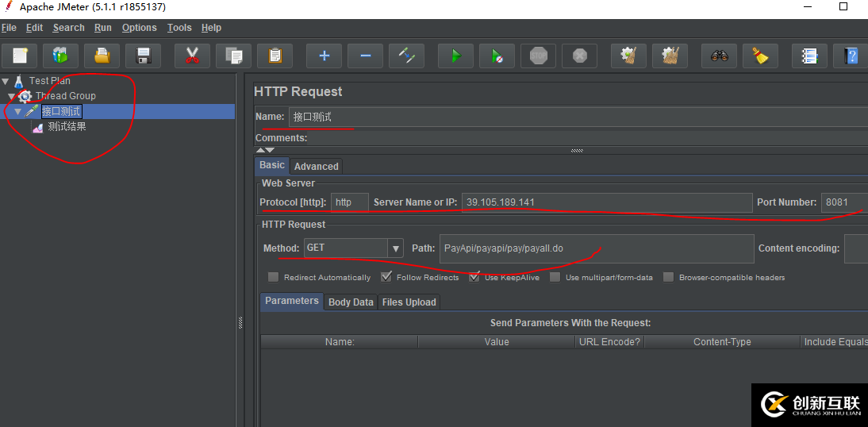Viewport: 868px width, 427px height.
Task: Select the 测试结果 tree item
Action: [67, 127]
